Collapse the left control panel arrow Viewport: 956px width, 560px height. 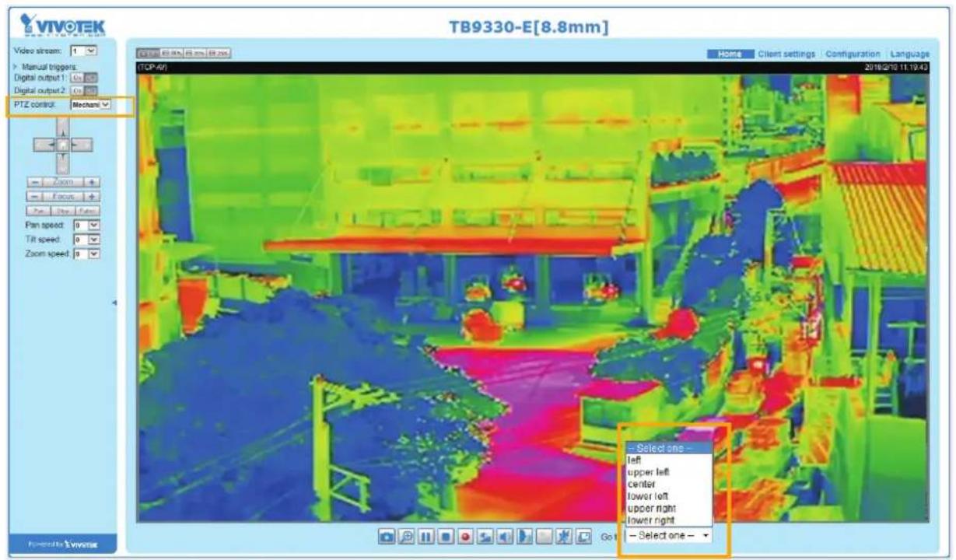[x=114, y=303]
